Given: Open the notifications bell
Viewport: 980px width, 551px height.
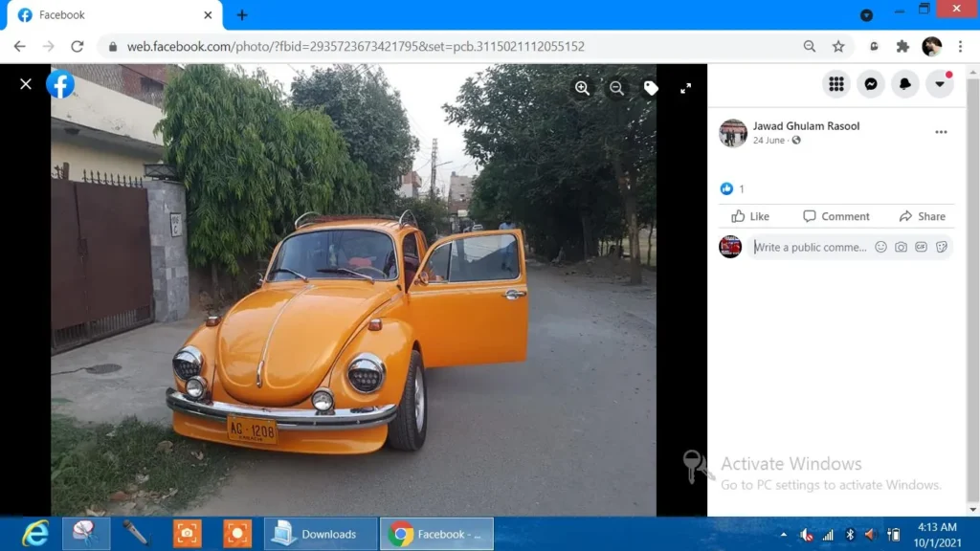Looking at the screenshot, I should tap(904, 84).
